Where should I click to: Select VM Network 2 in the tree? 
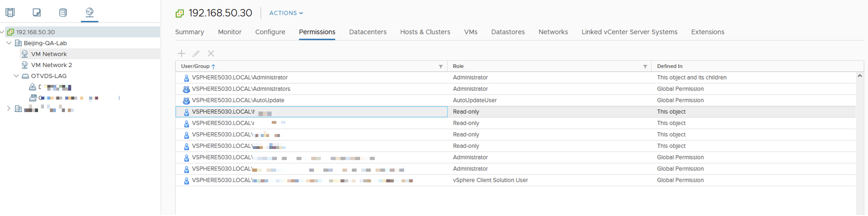tap(52, 65)
